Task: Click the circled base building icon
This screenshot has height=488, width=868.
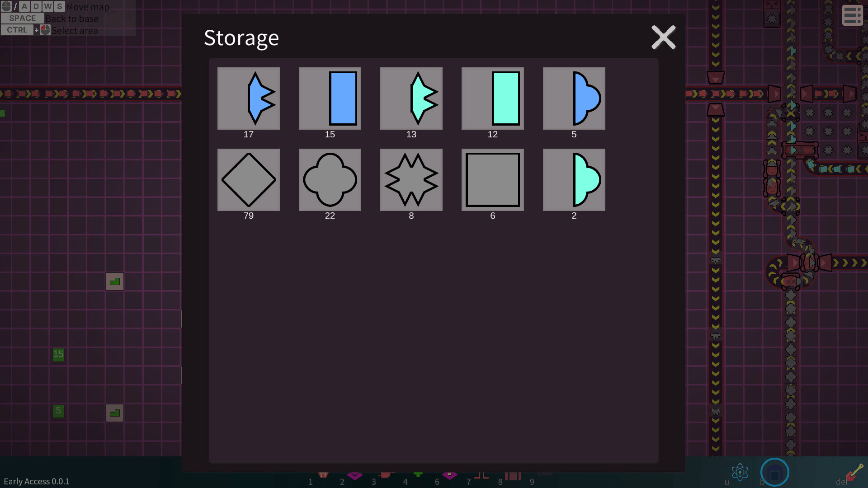Action: 774,472
